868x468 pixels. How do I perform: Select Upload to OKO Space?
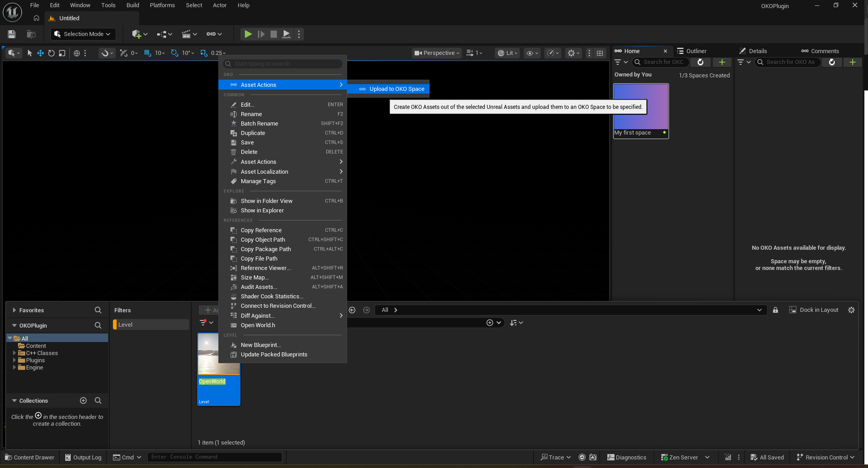point(389,89)
